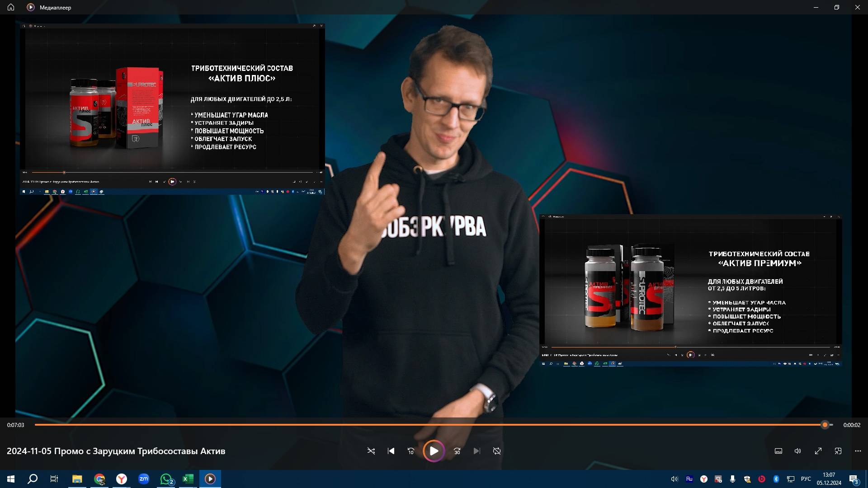Viewport: 868px width, 488px height.
Task: Click the next track button
Action: click(x=476, y=451)
